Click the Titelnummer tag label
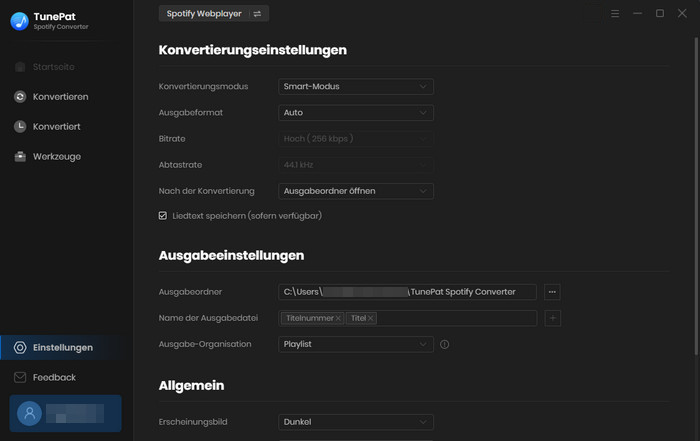Screen dimensions: 700x441 pos(310,318)
